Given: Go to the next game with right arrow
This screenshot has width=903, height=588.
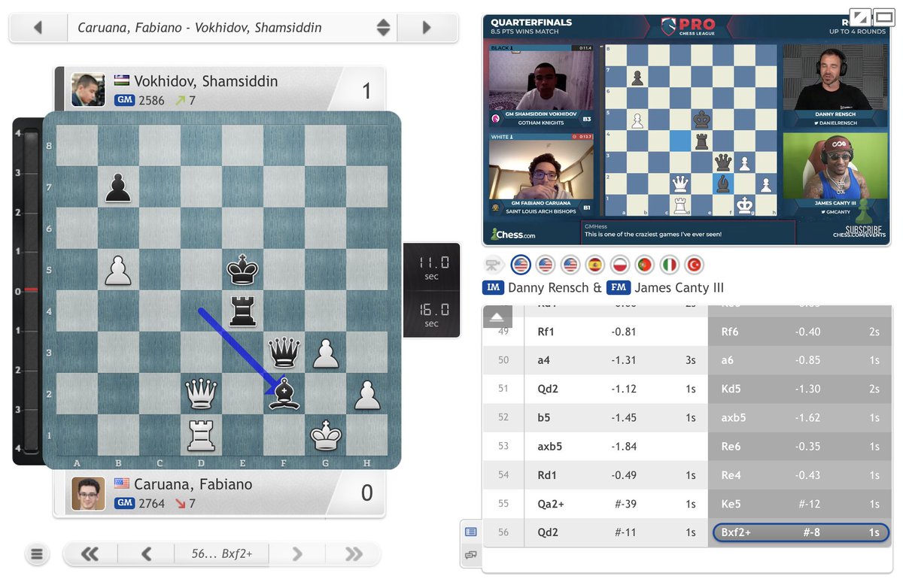Looking at the screenshot, I should point(427,28).
